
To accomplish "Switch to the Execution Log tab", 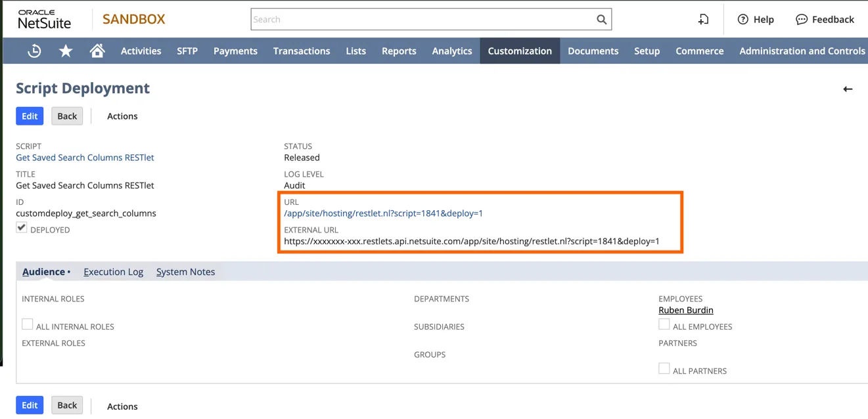I will click(113, 272).
